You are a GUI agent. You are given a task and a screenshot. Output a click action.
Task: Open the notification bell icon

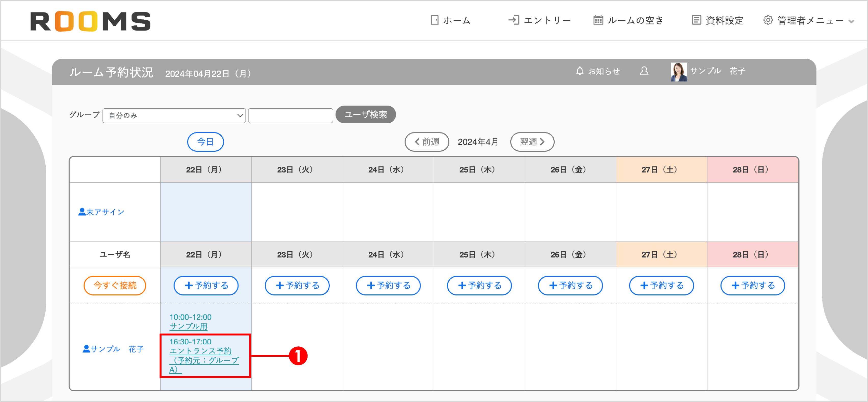click(x=580, y=71)
